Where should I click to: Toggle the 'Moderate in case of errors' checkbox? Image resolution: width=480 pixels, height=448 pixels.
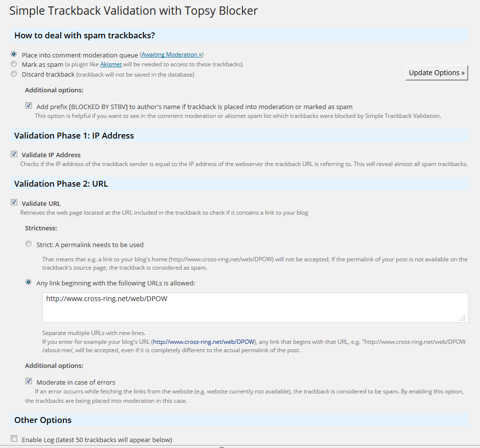pos(28,381)
